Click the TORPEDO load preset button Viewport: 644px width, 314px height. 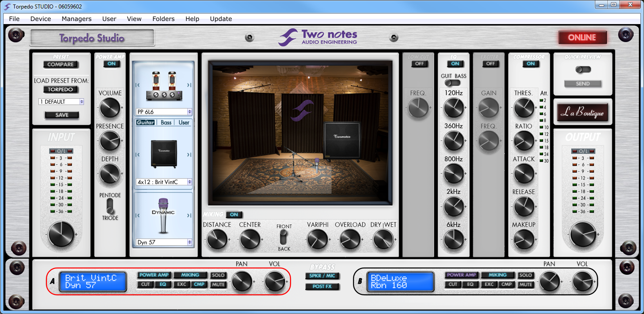61,89
